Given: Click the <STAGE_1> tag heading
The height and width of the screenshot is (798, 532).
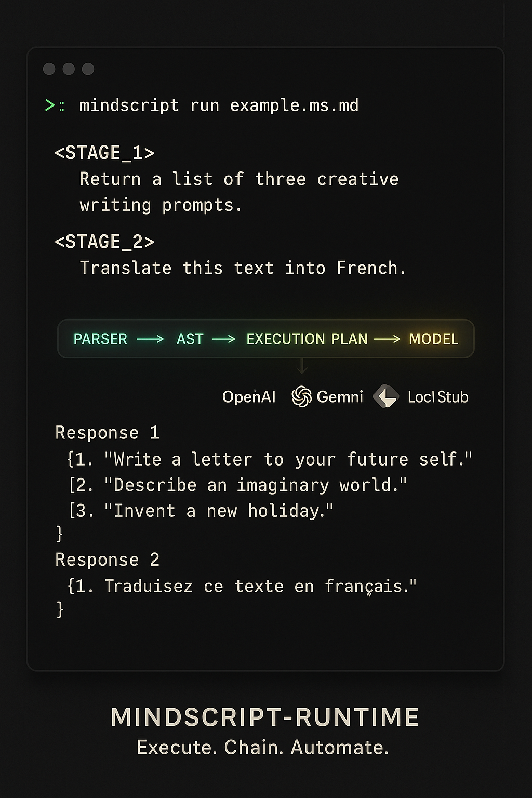Looking at the screenshot, I should (x=104, y=153).
